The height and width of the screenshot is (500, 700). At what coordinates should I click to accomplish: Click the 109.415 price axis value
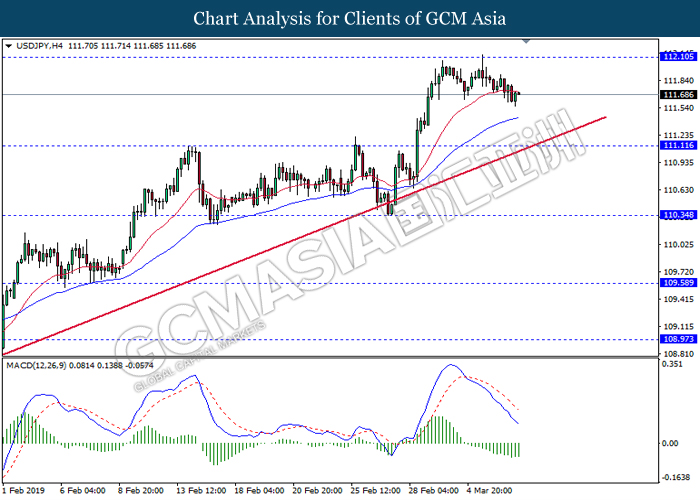click(679, 299)
